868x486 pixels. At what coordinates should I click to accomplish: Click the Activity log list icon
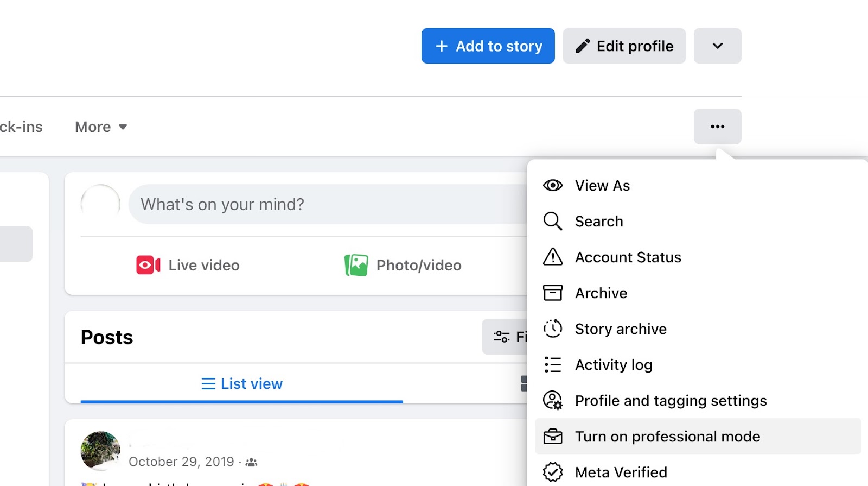553,364
